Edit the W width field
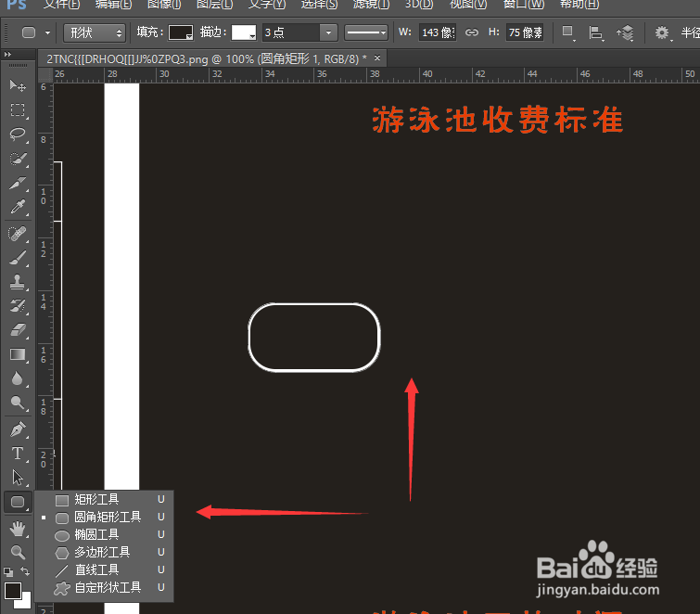This screenshot has height=614, width=700. tap(438, 32)
